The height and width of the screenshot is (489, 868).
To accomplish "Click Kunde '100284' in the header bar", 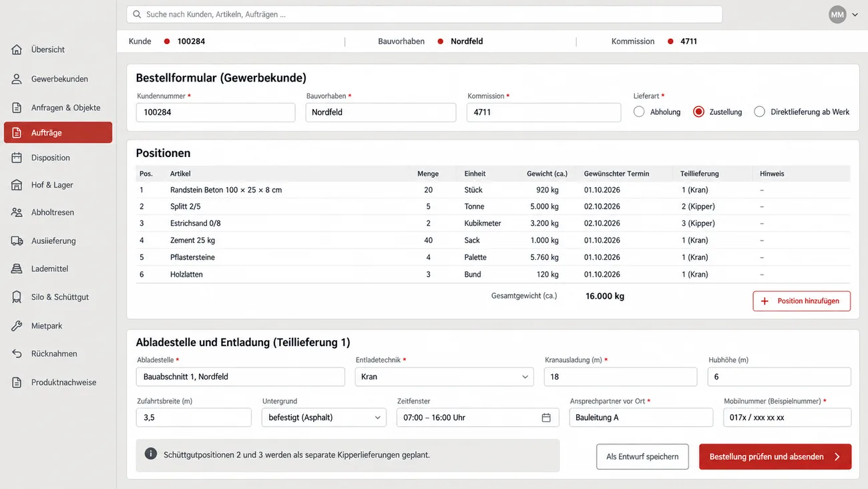I will (x=191, y=41).
